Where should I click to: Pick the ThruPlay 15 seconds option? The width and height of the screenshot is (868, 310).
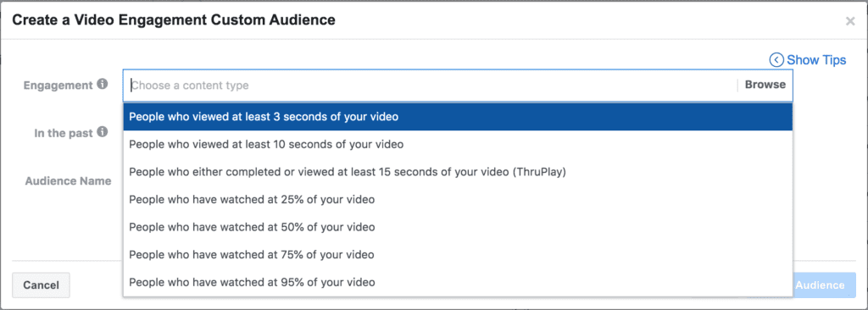pos(458,172)
